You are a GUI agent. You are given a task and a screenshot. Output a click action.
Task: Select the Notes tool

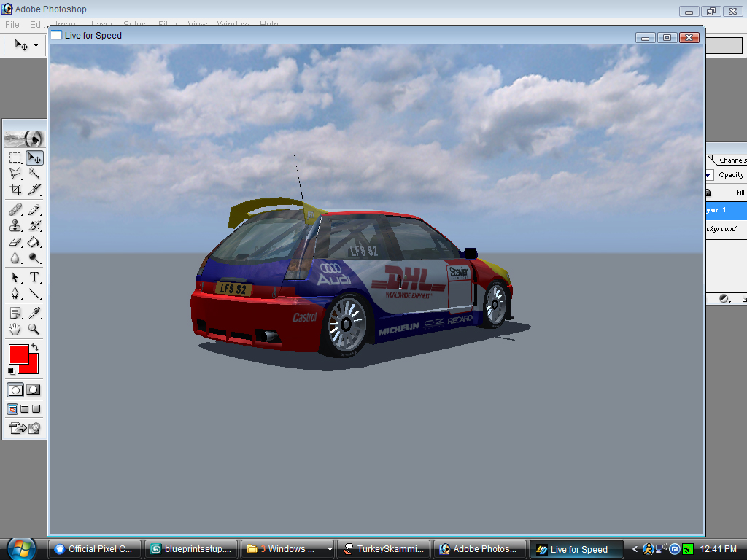(15, 313)
